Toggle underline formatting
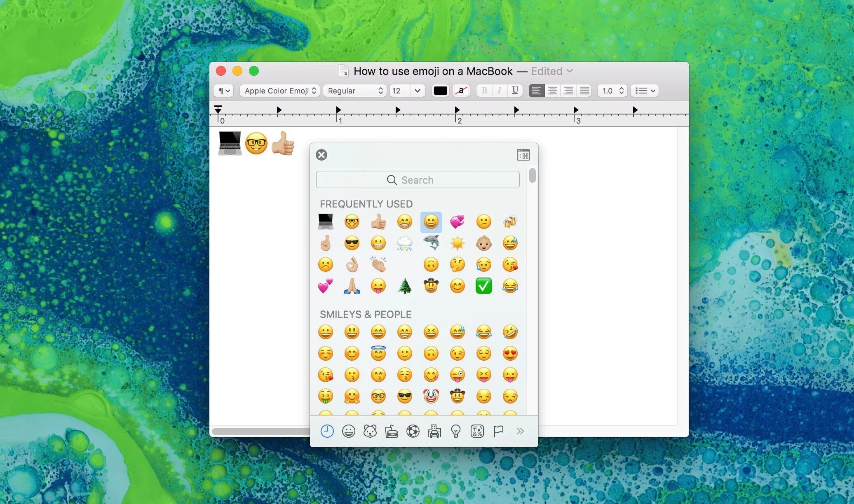This screenshot has width=854, height=504. point(514,91)
